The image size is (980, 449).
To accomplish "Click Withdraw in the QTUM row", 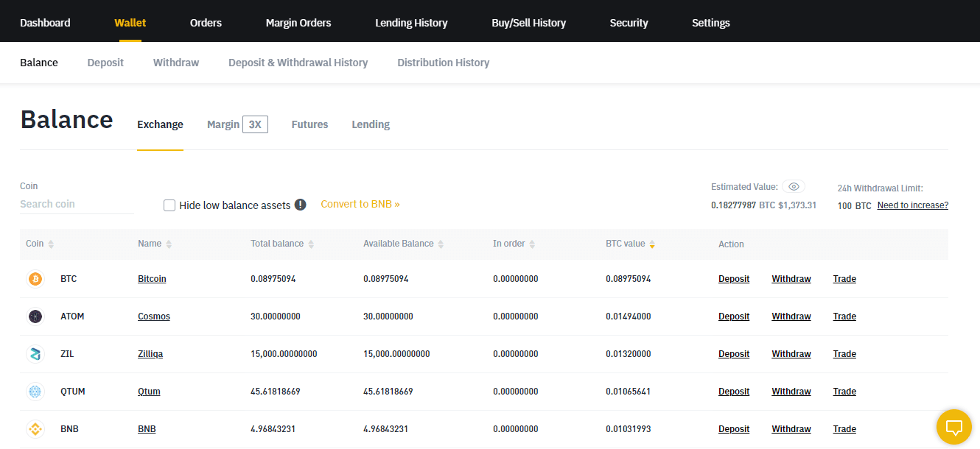I will pos(791,392).
